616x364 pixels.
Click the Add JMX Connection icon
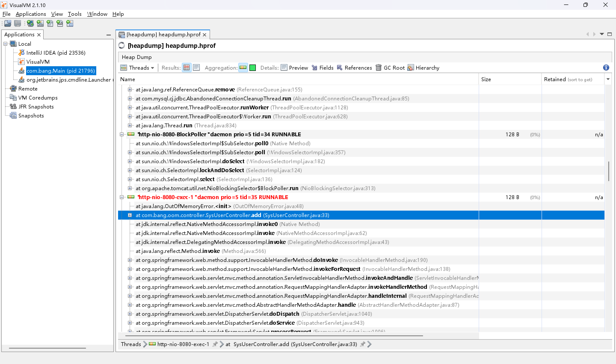40,23
